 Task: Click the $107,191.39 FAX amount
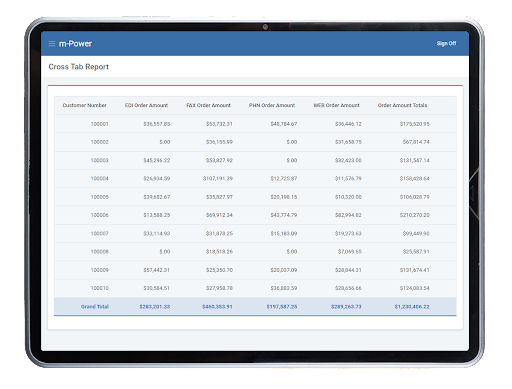[218, 179]
